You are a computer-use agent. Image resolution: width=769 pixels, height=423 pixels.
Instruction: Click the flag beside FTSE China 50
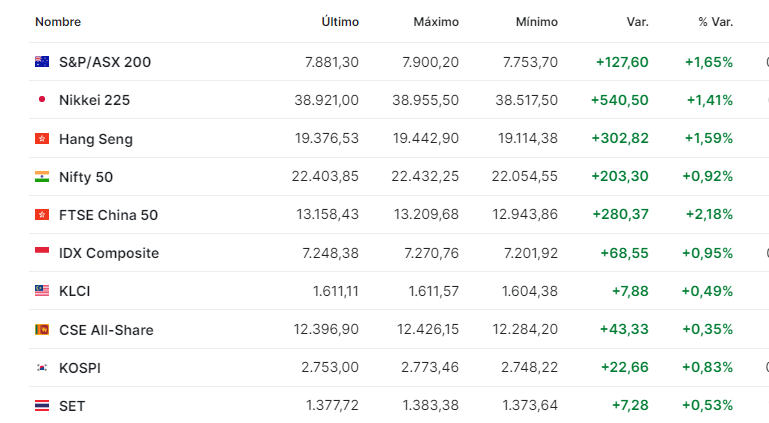[42, 215]
